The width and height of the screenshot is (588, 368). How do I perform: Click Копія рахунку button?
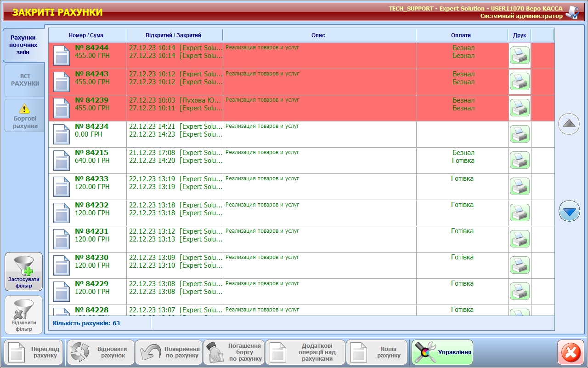pos(377,352)
